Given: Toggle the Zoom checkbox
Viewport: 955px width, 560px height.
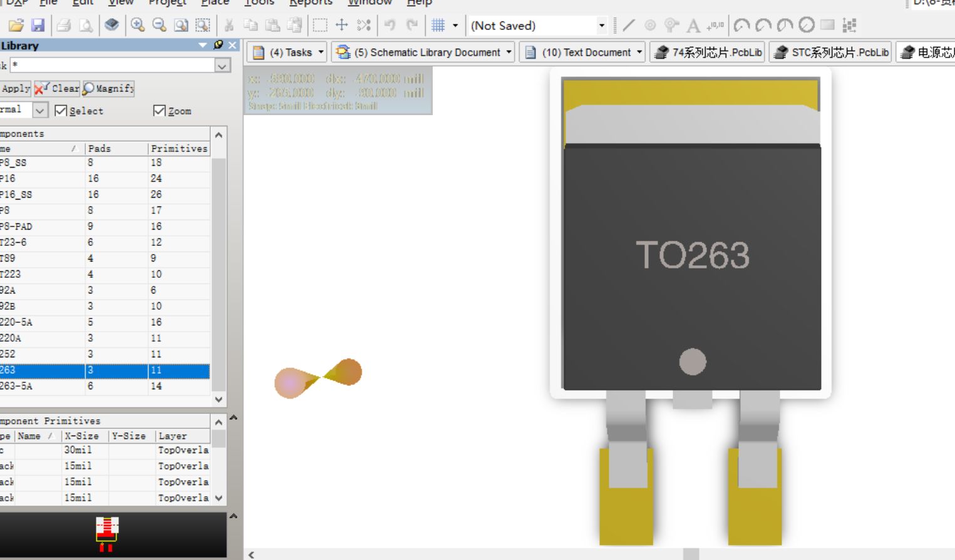Looking at the screenshot, I should 159,111.
